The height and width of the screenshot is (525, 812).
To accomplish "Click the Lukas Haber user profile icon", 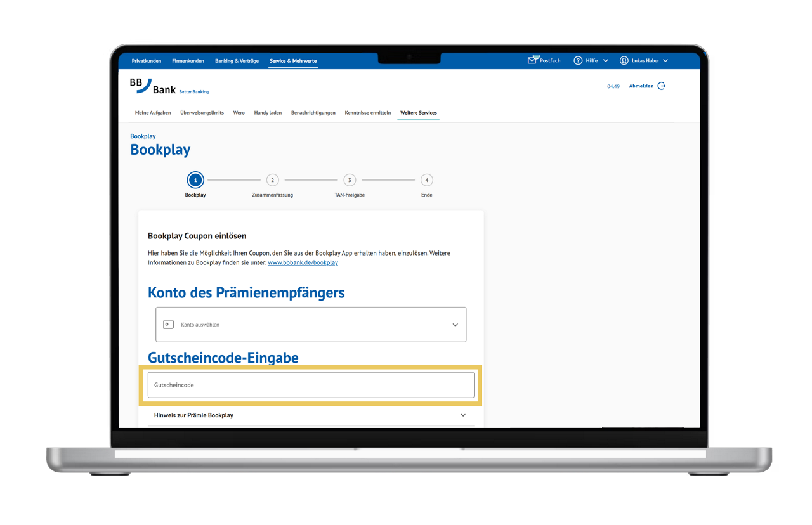I will pos(624,60).
